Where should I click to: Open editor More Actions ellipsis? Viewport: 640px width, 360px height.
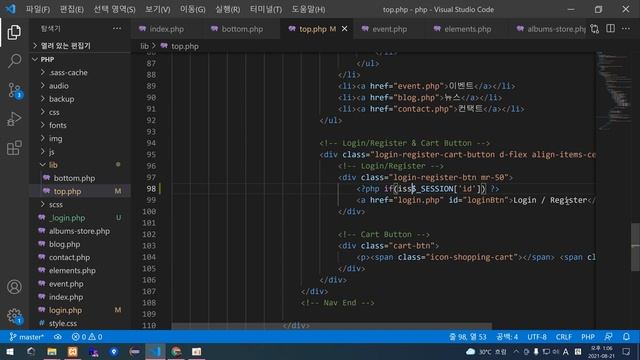point(626,29)
